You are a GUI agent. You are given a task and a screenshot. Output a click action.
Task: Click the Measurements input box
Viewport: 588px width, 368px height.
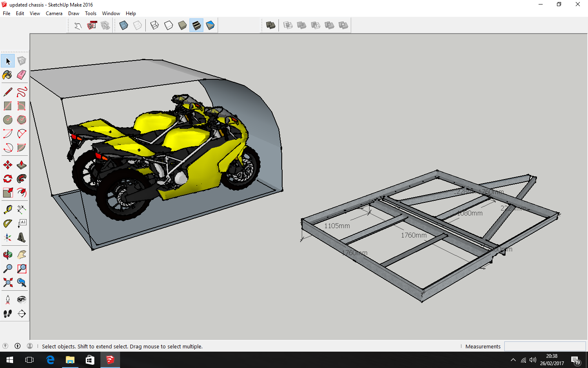(x=545, y=346)
